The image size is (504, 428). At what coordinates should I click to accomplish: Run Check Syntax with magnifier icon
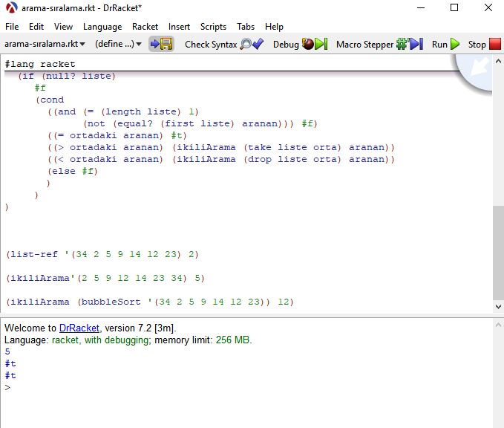pos(223,44)
